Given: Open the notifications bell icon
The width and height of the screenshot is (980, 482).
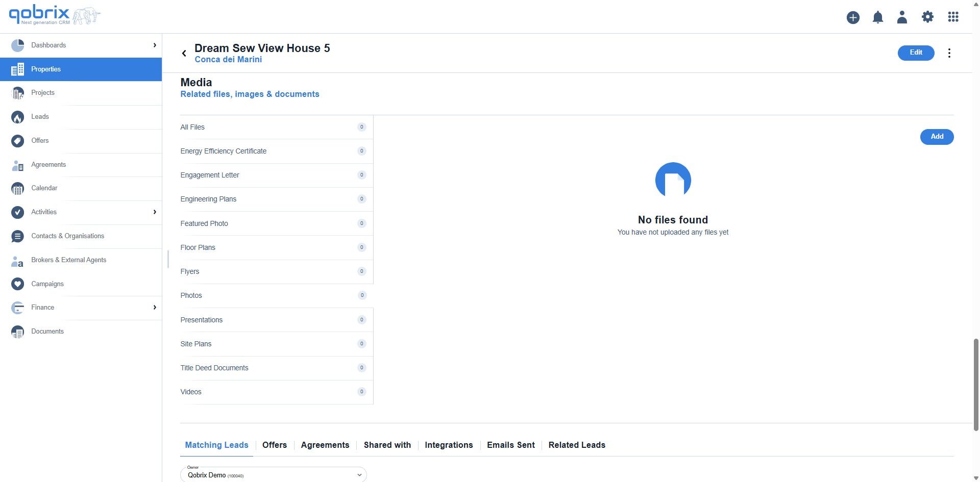Looking at the screenshot, I should point(877,17).
